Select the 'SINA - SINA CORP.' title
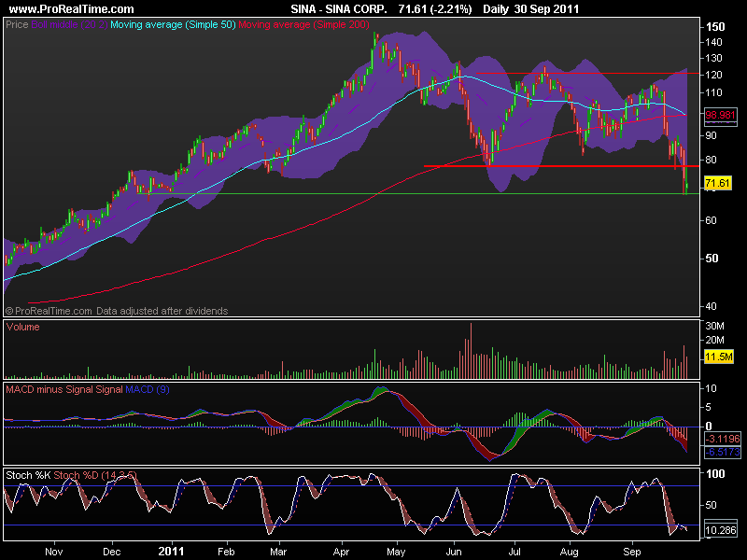This screenshot has height=560, width=747. coord(339,8)
